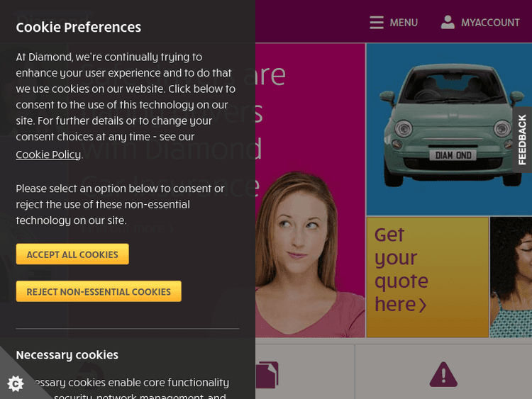Select the MENU label in header

404,23
